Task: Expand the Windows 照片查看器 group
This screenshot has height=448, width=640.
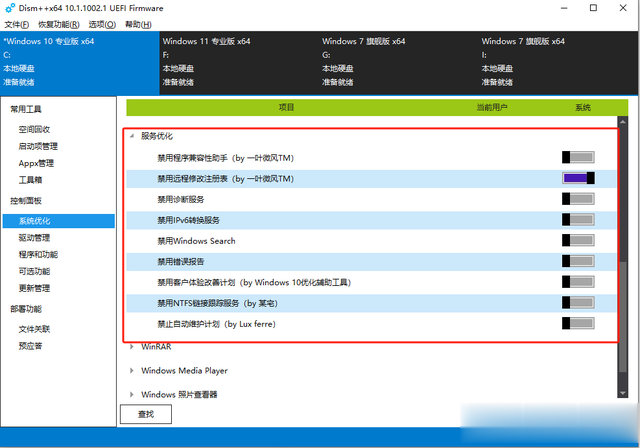Action: [132, 395]
